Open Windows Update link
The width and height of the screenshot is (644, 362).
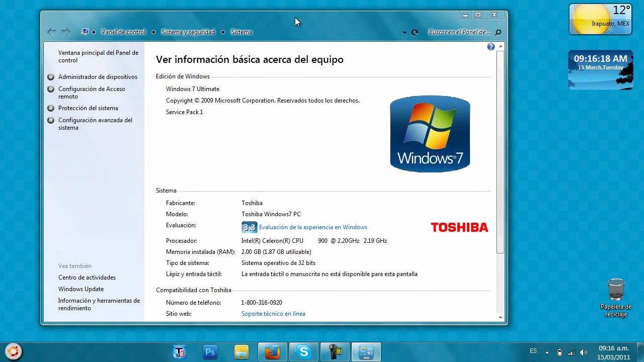(81, 289)
